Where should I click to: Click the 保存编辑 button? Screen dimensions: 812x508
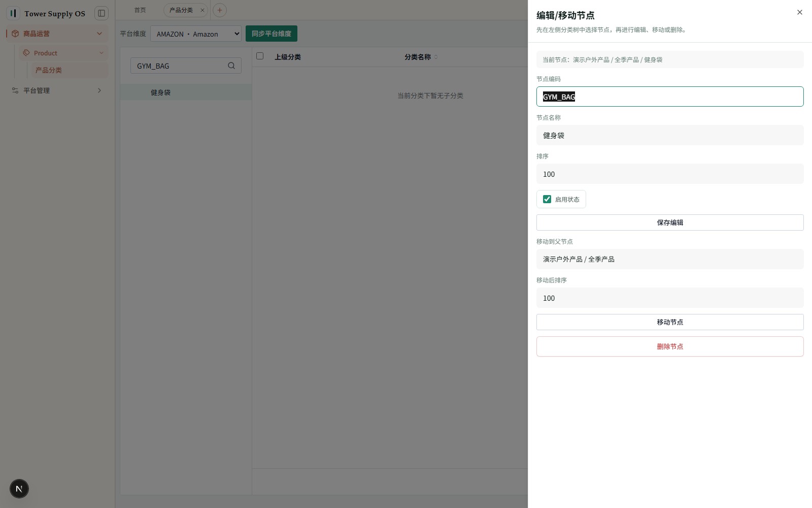[x=670, y=223]
